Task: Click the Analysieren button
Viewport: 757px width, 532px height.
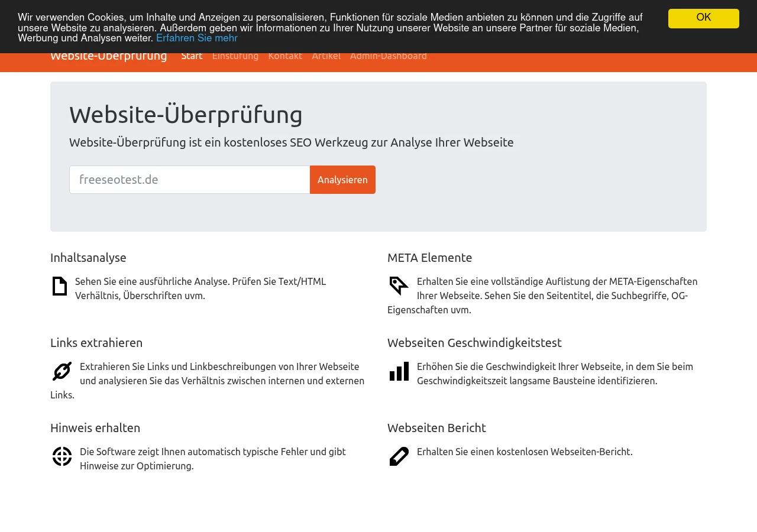Action: [x=342, y=180]
